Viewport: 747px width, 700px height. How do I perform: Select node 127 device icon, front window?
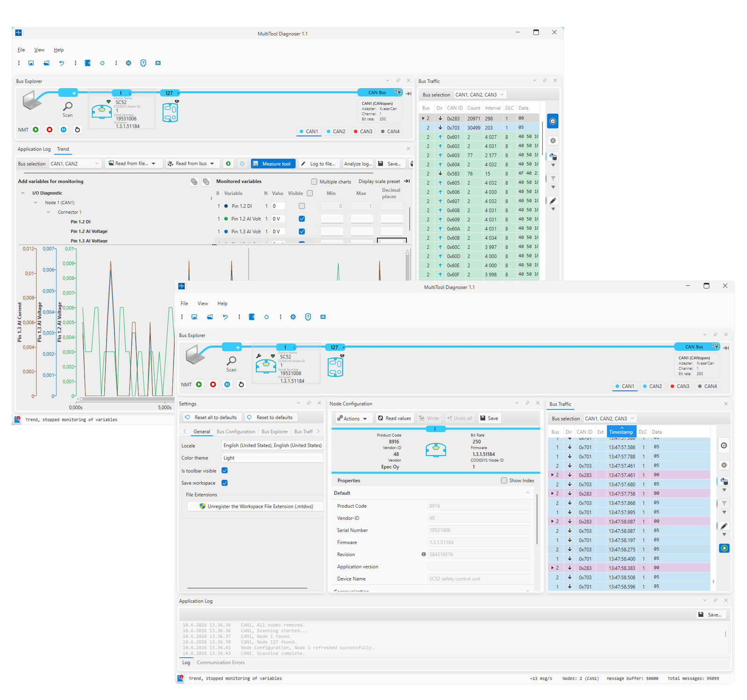(x=335, y=367)
